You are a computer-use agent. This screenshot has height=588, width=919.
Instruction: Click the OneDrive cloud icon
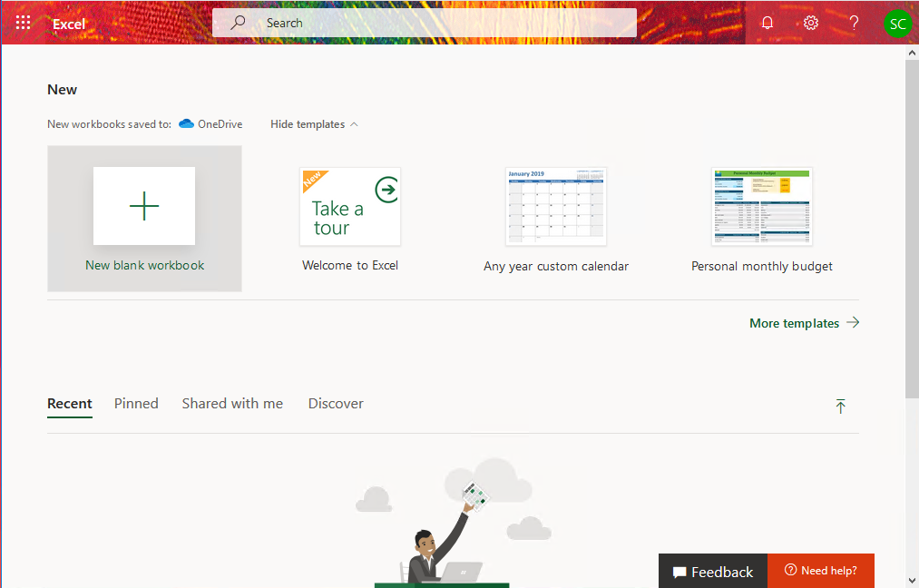click(x=186, y=124)
